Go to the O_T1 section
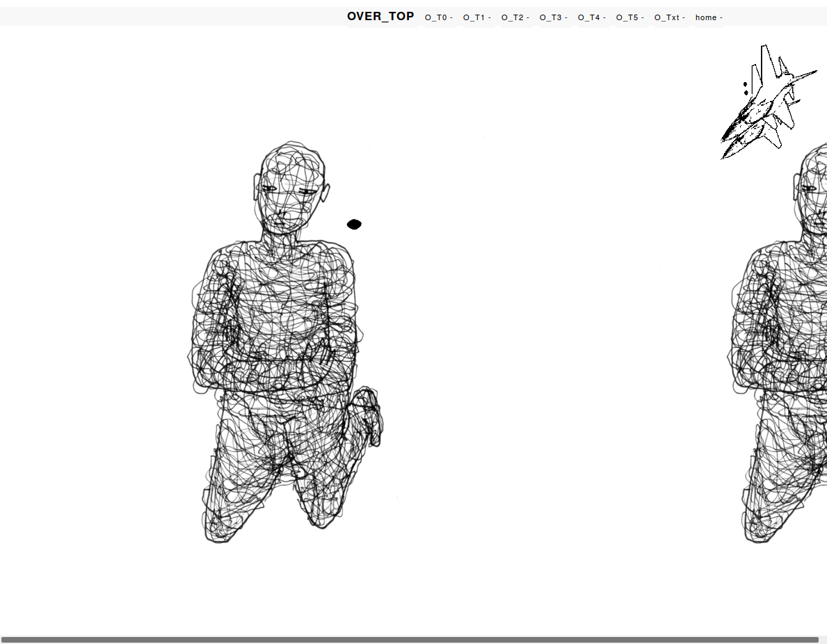Viewport: 827px width, 644px height. (474, 17)
